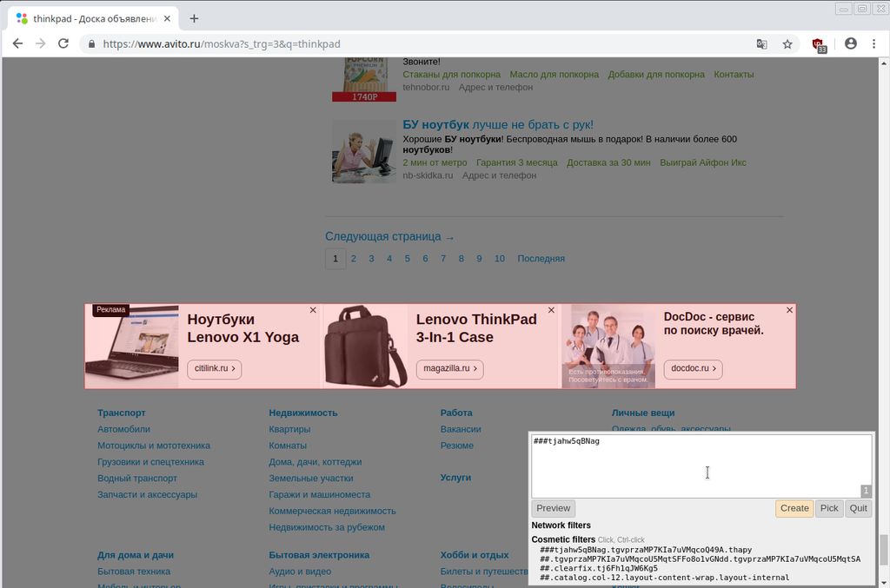Open the magazilla.ru ad button

[x=449, y=368]
